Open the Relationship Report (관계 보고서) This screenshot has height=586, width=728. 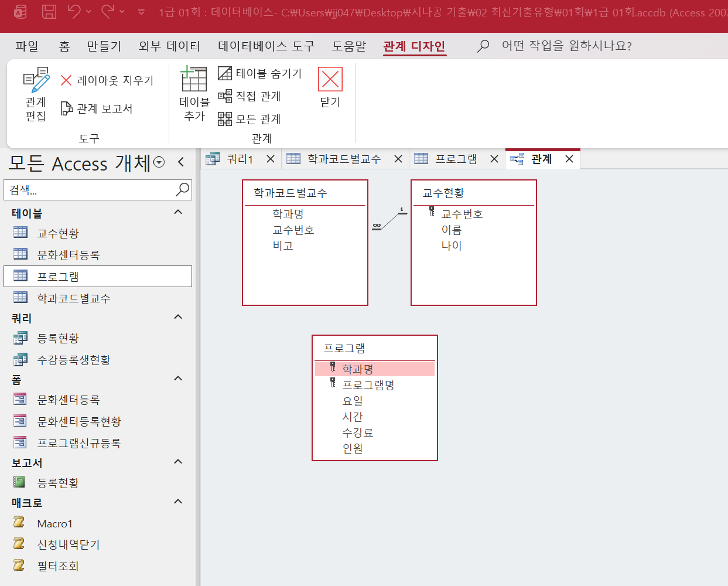coord(97,108)
